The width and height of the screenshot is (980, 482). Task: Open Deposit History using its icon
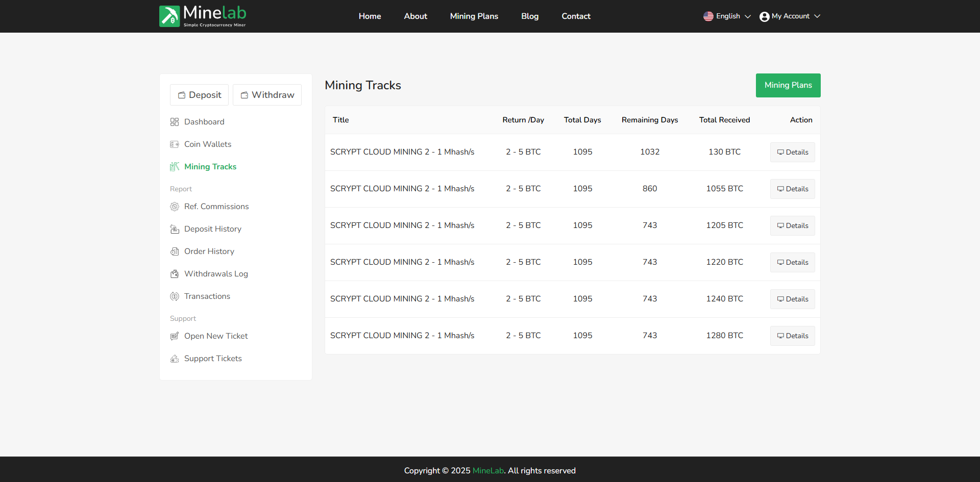(x=175, y=229)
